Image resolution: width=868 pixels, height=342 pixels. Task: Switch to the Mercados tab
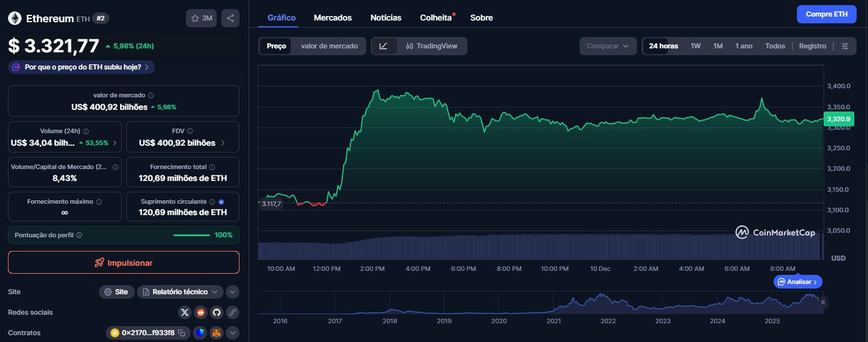click(333, 18)
